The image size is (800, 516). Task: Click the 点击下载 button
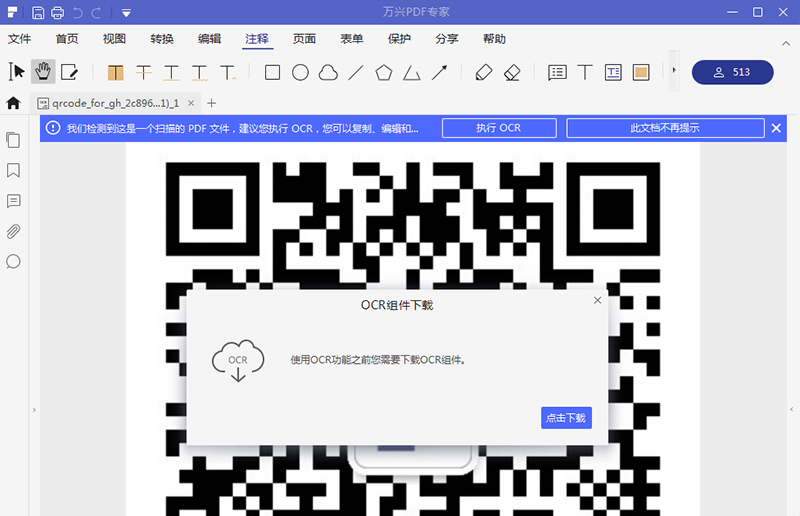pos(566,417)
